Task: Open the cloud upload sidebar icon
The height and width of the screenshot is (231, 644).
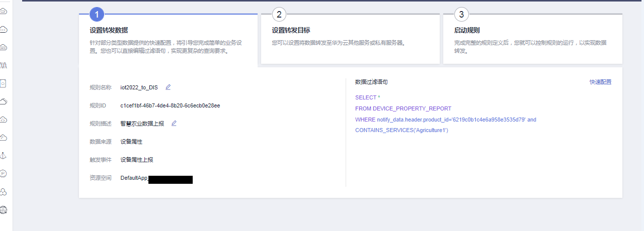Action: pos(4,120)
